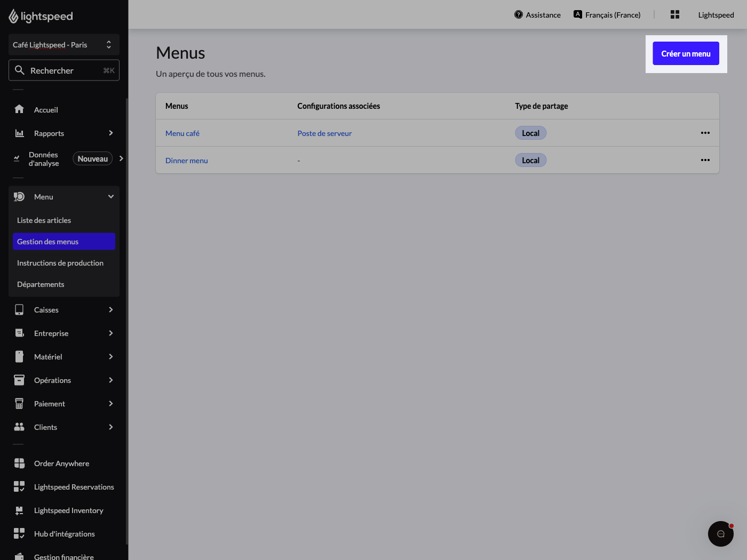Click the Hub d'intégrations icon
747x560 pixels.
coord(19,534)
